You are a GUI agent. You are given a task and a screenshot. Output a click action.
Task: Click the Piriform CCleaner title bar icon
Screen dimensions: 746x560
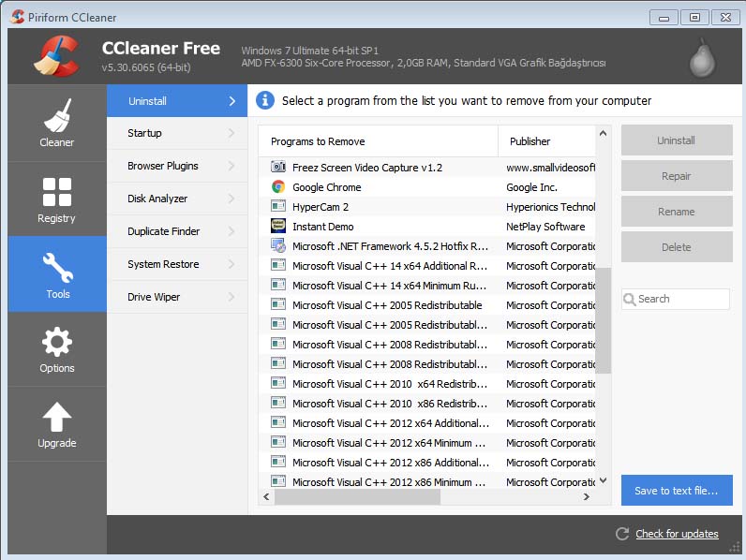click(17, 17)
